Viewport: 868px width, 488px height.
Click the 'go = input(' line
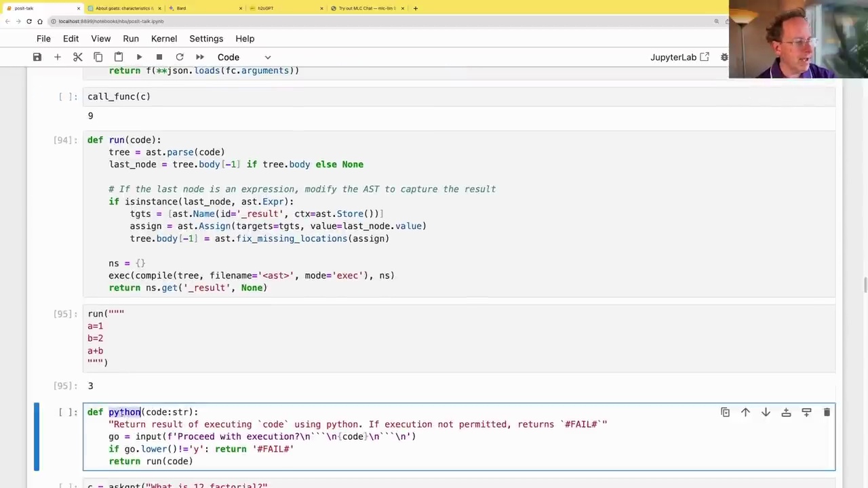click(262, 436)
